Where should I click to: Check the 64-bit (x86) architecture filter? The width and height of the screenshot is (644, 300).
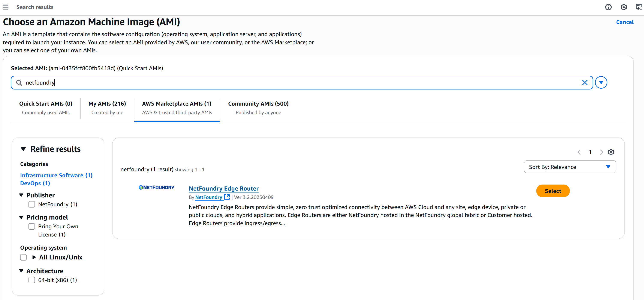click(x=32, y=280)
